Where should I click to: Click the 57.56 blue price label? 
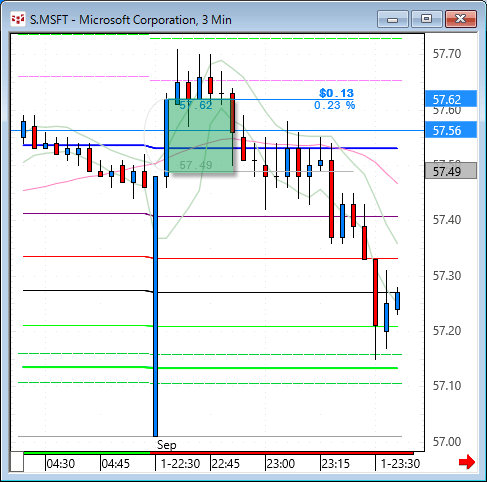(451, 130)
